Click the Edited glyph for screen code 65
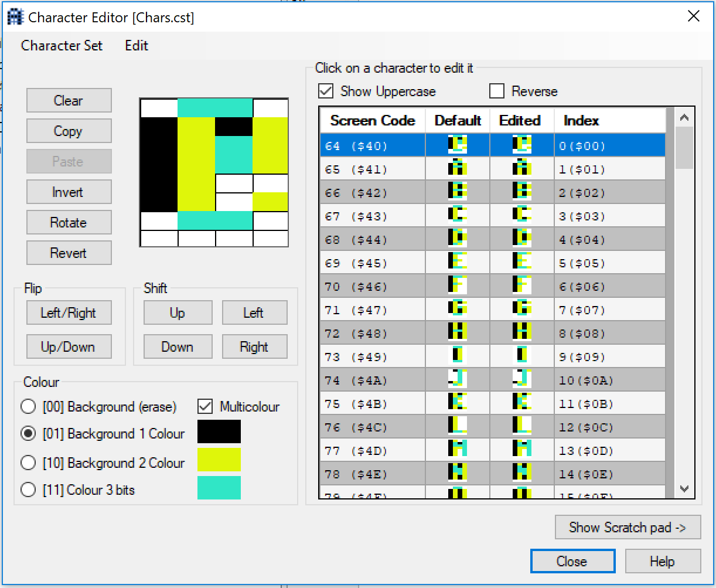716x588 pixels. (521, 169)
